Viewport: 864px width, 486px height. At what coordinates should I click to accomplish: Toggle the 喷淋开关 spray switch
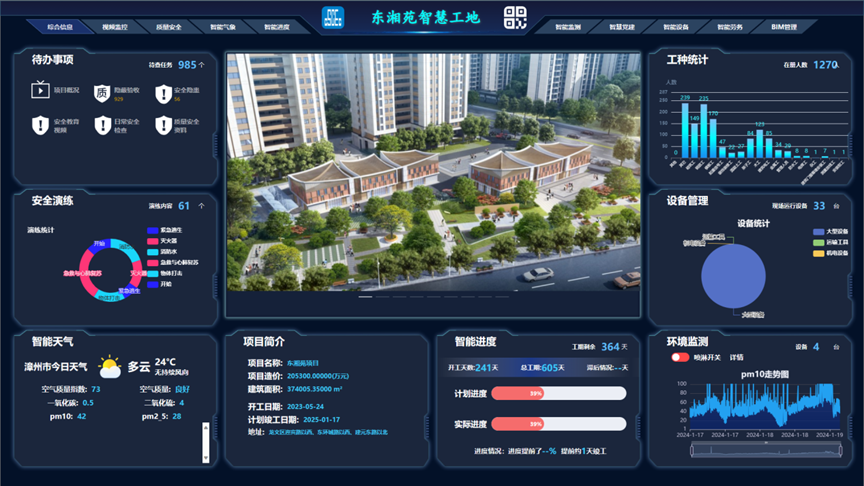pyautogui.click(x=680, y=357)
